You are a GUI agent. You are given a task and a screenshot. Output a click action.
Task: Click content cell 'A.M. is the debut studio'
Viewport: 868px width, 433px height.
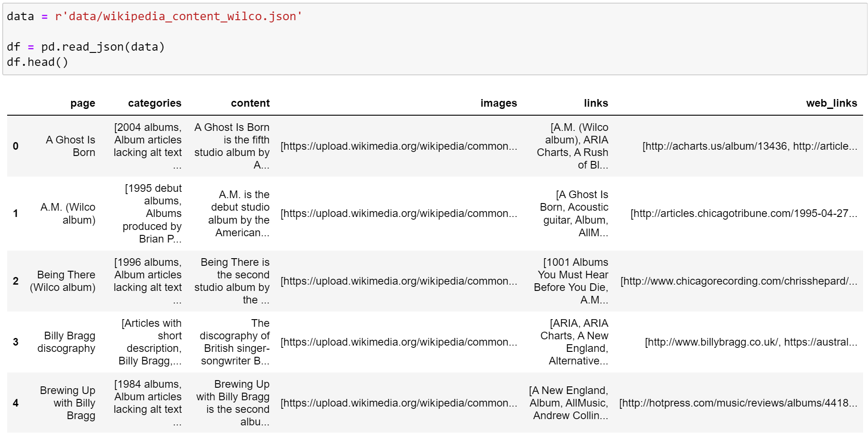tap(239, 213)
